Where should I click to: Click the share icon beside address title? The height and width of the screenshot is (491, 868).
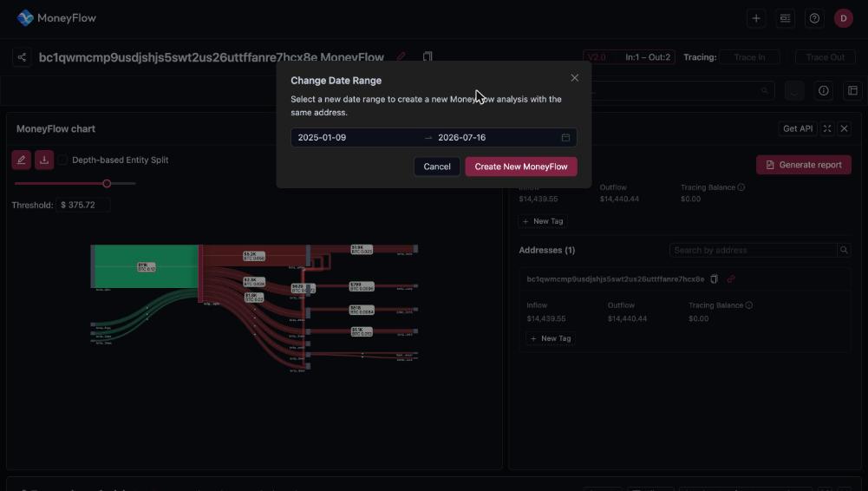point(22,57)
